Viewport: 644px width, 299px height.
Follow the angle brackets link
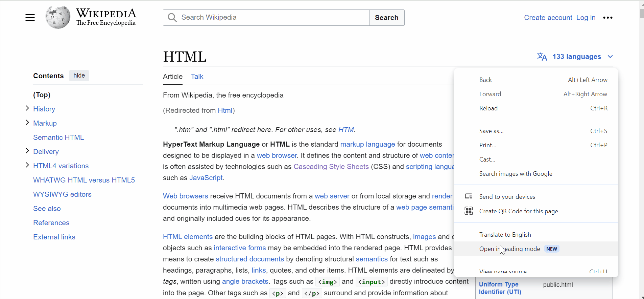(x=245, y=281)
